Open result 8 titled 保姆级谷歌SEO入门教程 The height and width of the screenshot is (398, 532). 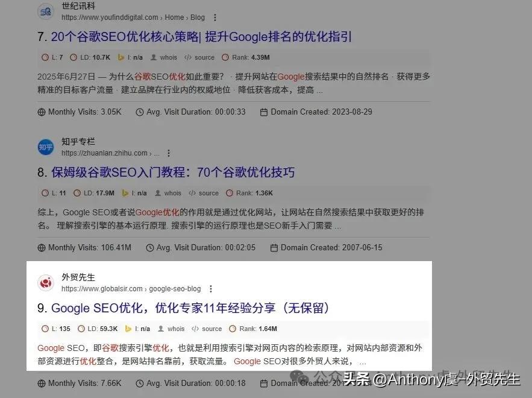click(170, 172)
